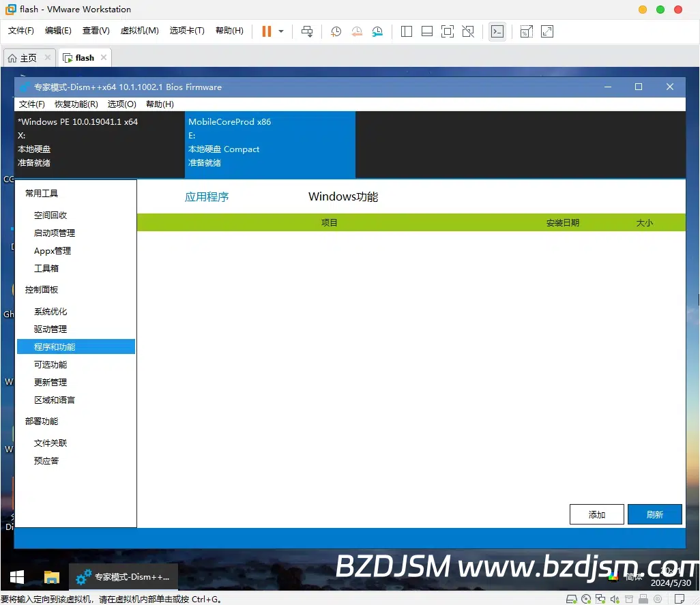
Task: Open VMware 帮助(H) menu
Action: [229, 31]
